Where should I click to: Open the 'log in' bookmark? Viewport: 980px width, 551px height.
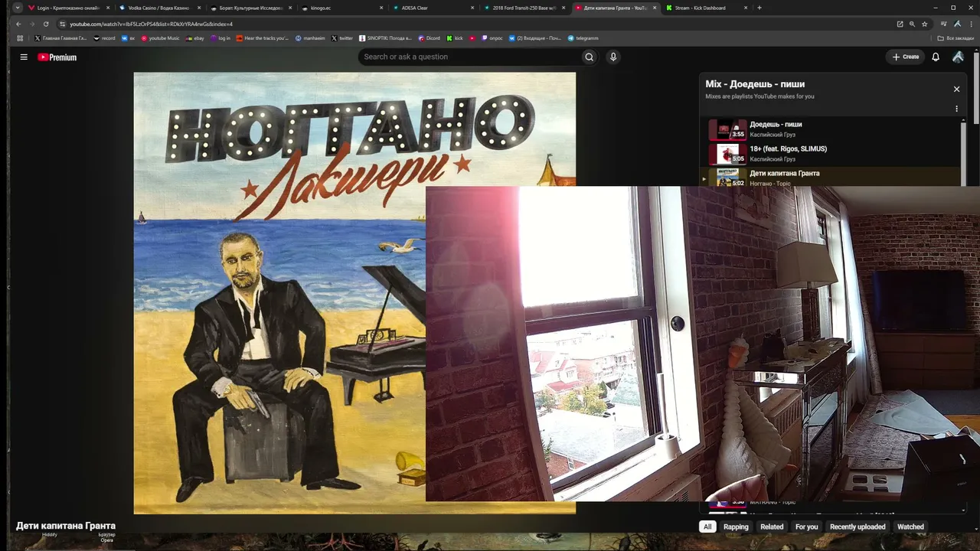click(x=220, y=38)
